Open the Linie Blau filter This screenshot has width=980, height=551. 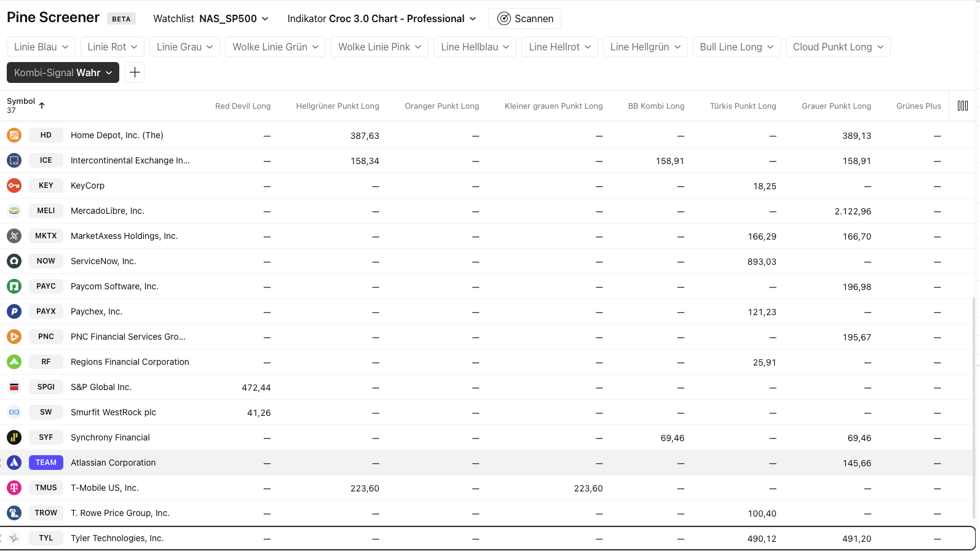point(41,47)
